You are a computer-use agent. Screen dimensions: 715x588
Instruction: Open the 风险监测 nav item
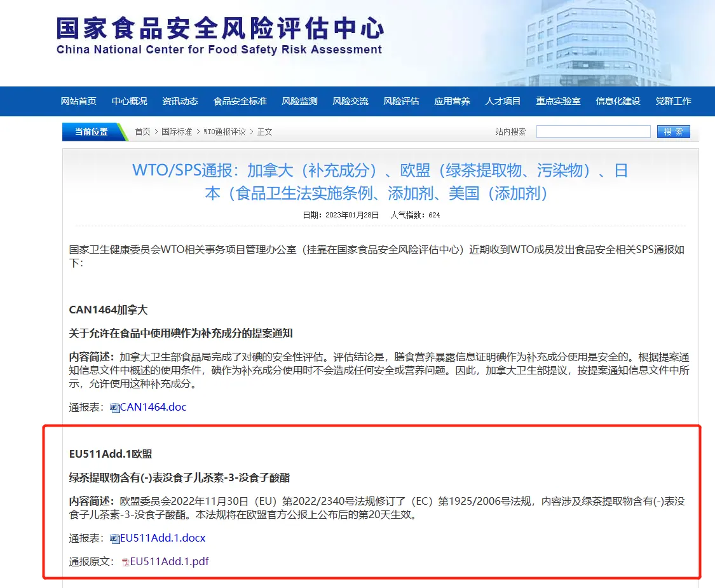point(299,101)
